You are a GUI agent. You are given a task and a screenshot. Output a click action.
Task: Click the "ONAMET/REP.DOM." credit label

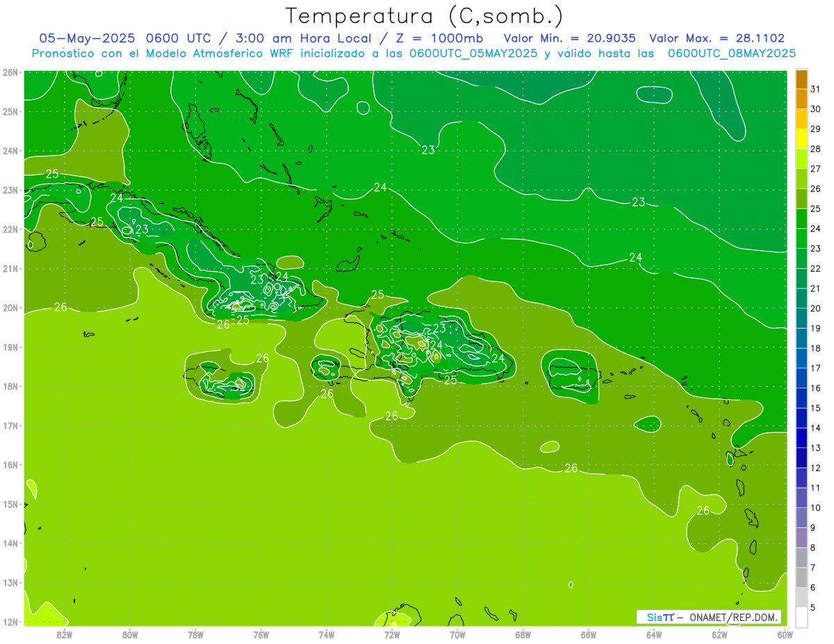734,617
